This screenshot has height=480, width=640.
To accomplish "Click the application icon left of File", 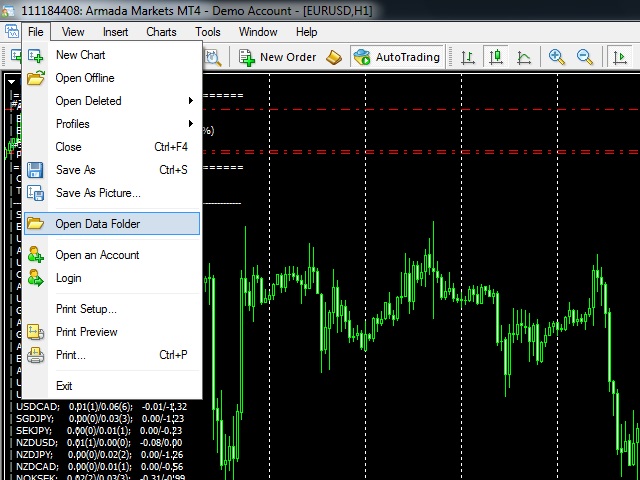I will (x=12, y=31).
